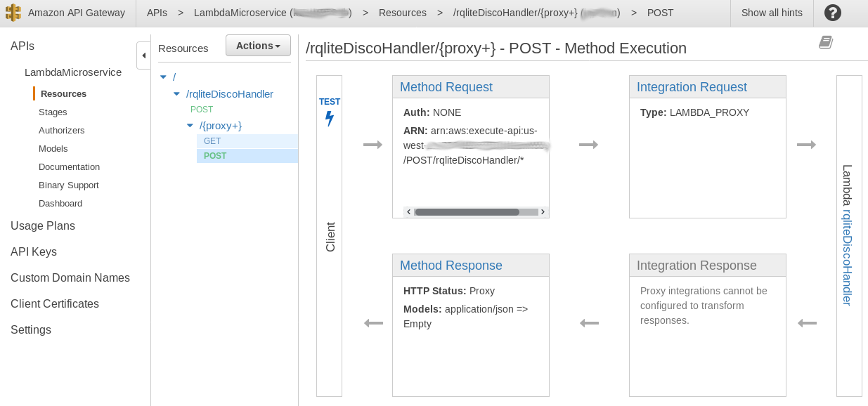Viewport: 868px width, 406px height.
Task: Click the right scroll arrow in Method Request panel
Action: [542, 211]
